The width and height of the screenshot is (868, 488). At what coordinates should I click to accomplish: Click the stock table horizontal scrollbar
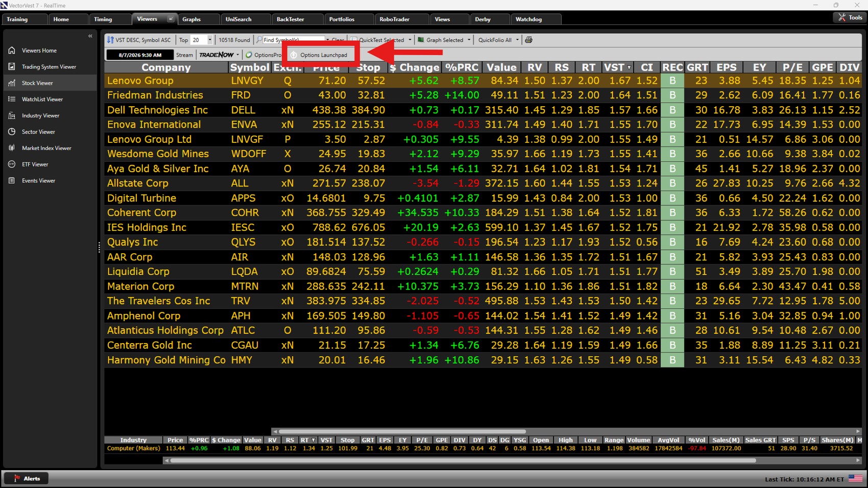click(402, 431)
